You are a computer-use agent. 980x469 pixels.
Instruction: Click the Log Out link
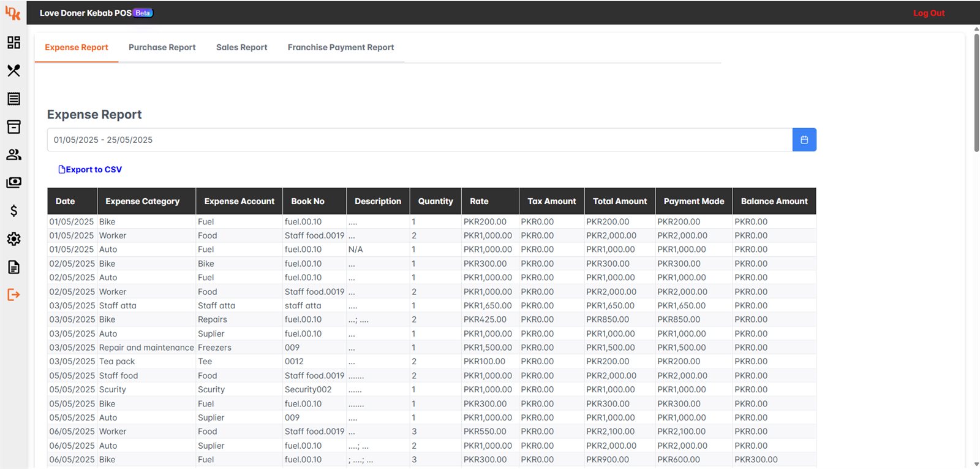(x=929, y=13)
